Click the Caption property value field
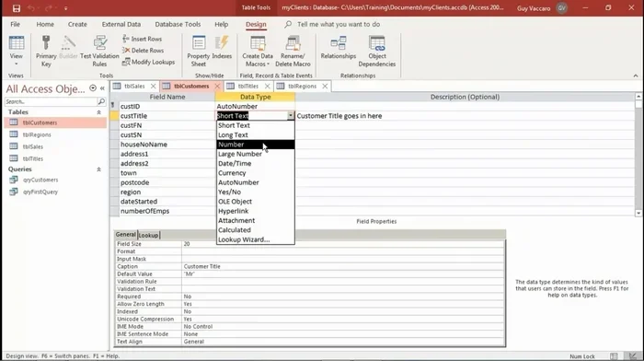The height and width of the screenshot is (361, 644). point(343,266)
